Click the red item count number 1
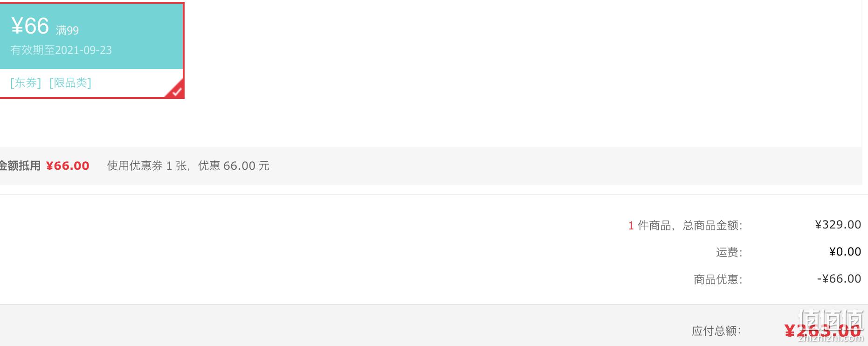This screenshot has width=868, height=346. [631, 226]
